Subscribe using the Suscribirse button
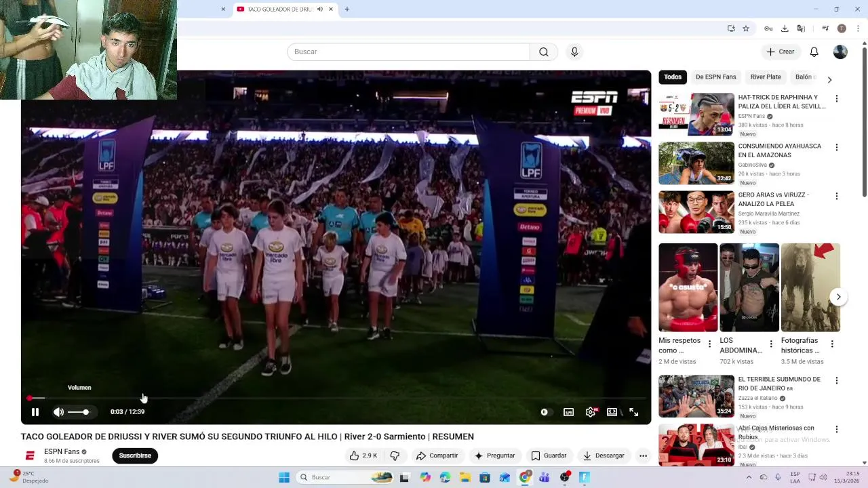Viewport: 868px width, 488px height. coord(135,455)
